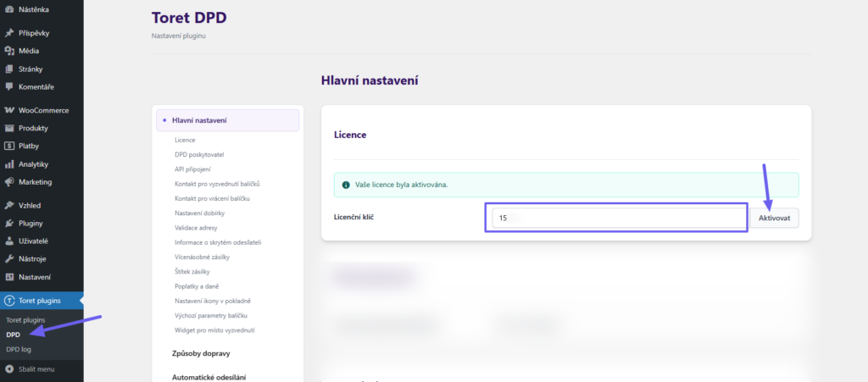
Task: Go to Kontakt pro vyzvednutí balíčků
Action: (217, 184)
